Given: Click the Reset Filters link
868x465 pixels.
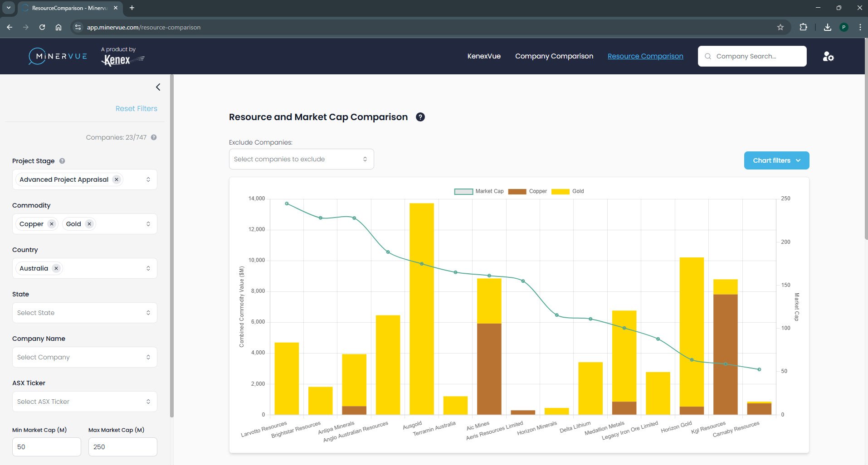Looking at the screenshot, I should (x=136, y=108).
